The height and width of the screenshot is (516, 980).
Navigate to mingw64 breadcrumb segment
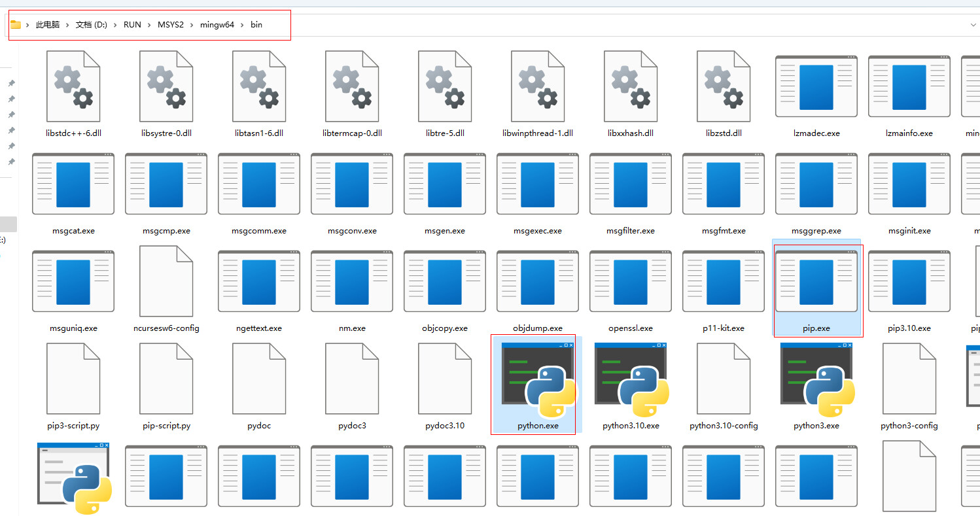pos(217,25)
